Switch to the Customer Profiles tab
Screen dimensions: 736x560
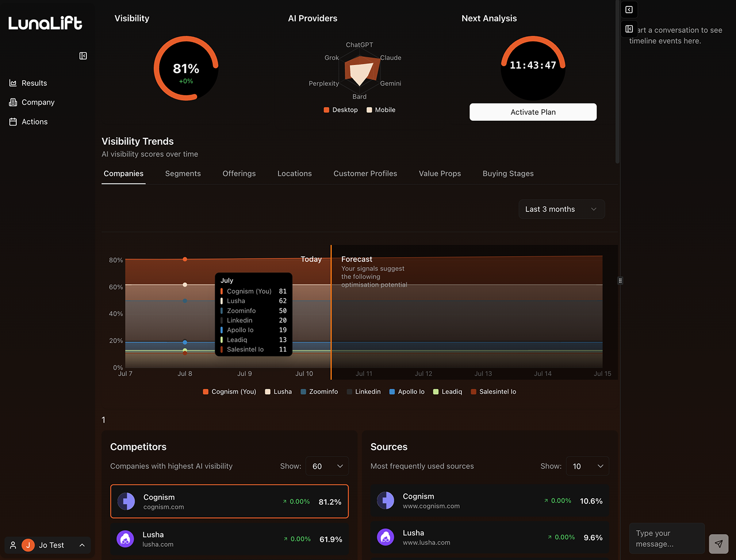[365, 174]
